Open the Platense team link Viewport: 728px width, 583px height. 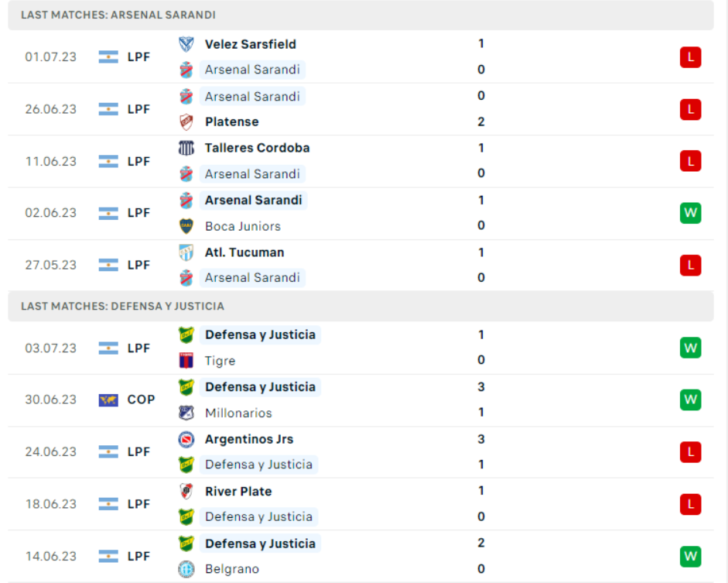(x=231, y=122)
